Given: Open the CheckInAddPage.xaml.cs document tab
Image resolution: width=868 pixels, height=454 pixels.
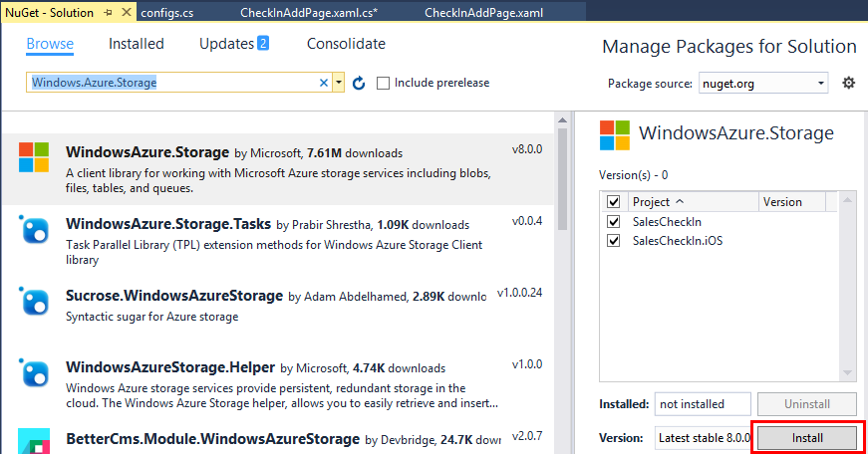Looking at the screenshot, I should click(309, 13).
